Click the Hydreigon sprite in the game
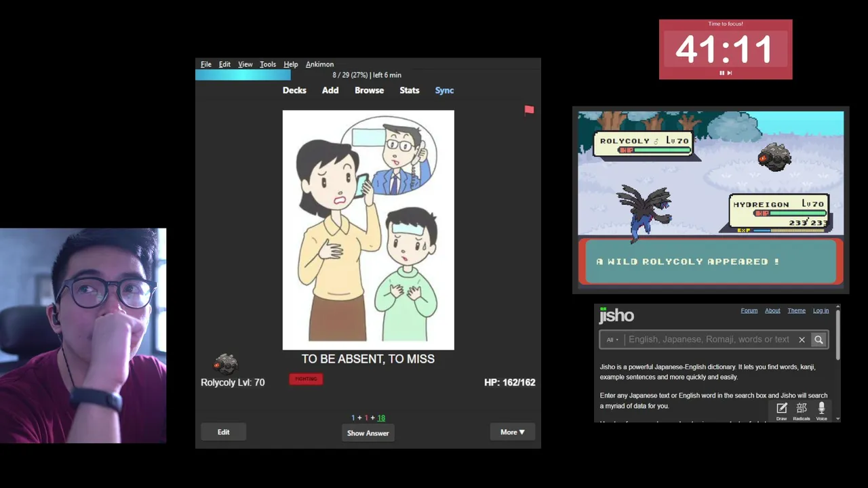The image size is (868, 488). click(644, 213)
